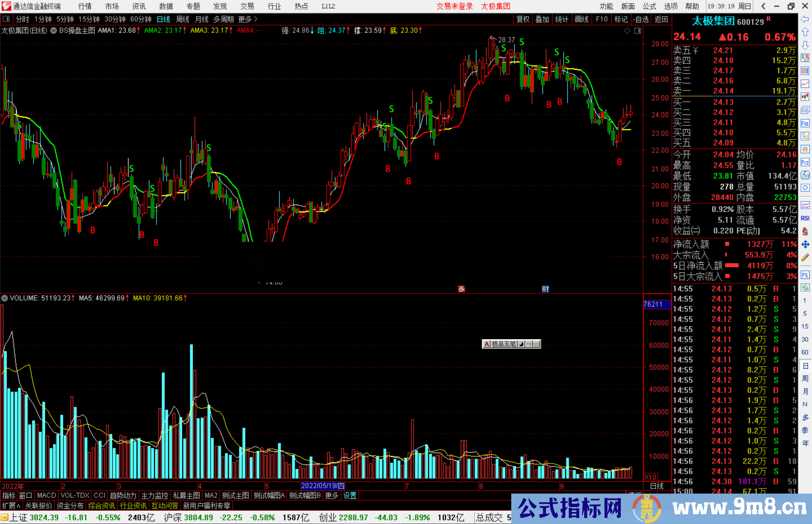Image resolution: width=812 pixels, height=524 pixels.
Task: Toggle the circle icon beside BS操盘主图
Action: pos(53,30)
